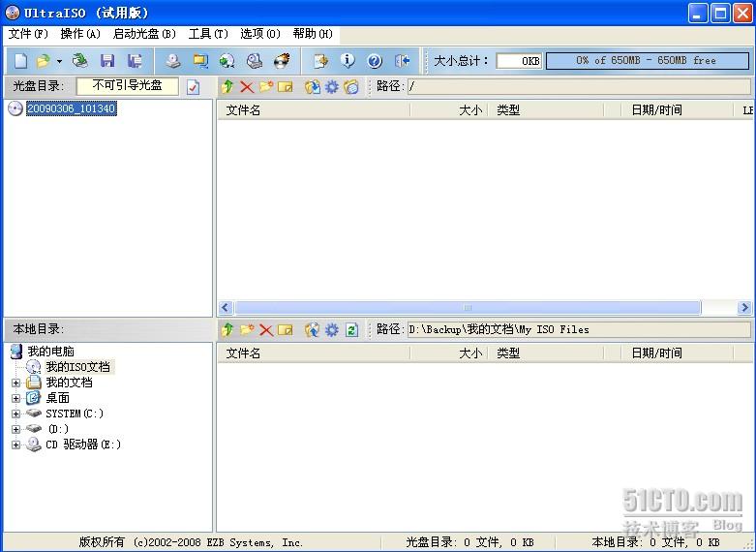The image size is (756, 552).
Task: Click the Make CD image drive icon
Action: pyautogui.click(x=173, y=61)
